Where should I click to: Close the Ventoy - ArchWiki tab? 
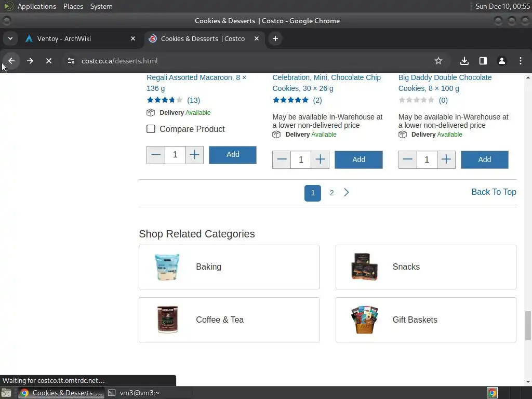pyautogui.click(x=133, y=38)
